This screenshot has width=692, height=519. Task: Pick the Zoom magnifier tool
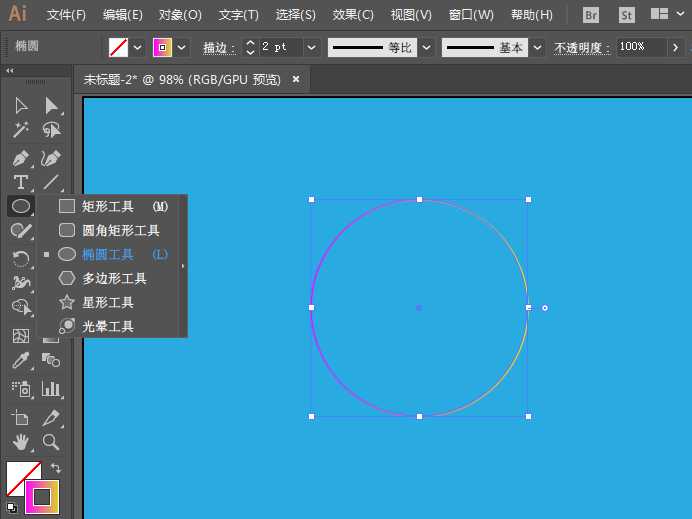click(x=51, y=441)
